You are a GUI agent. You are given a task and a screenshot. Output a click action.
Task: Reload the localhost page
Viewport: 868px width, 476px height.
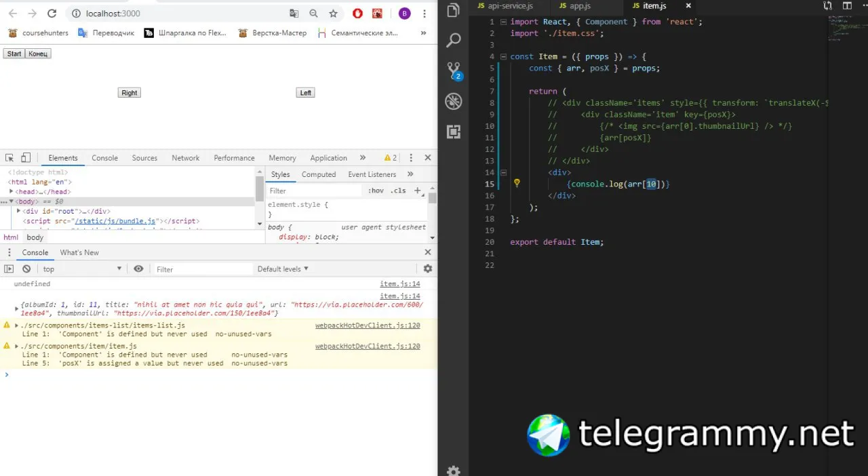52,14
